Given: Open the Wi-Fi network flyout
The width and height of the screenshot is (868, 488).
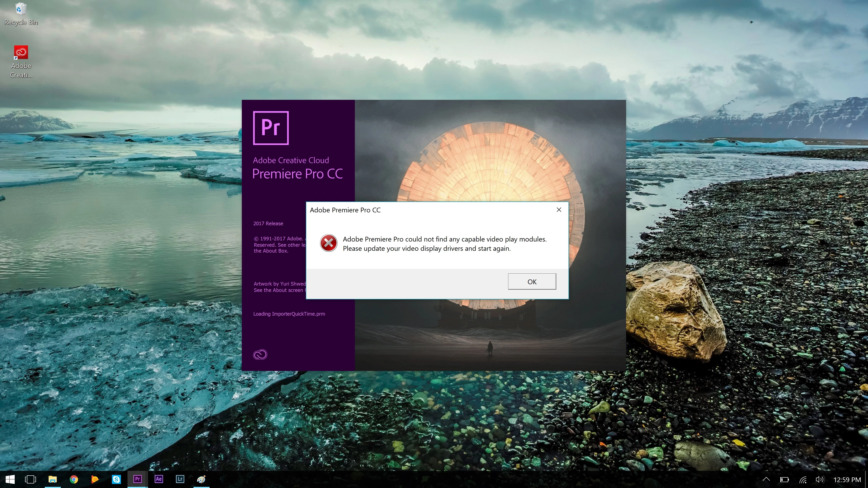Looking at the screenshot, I should (x=803, y=480).
